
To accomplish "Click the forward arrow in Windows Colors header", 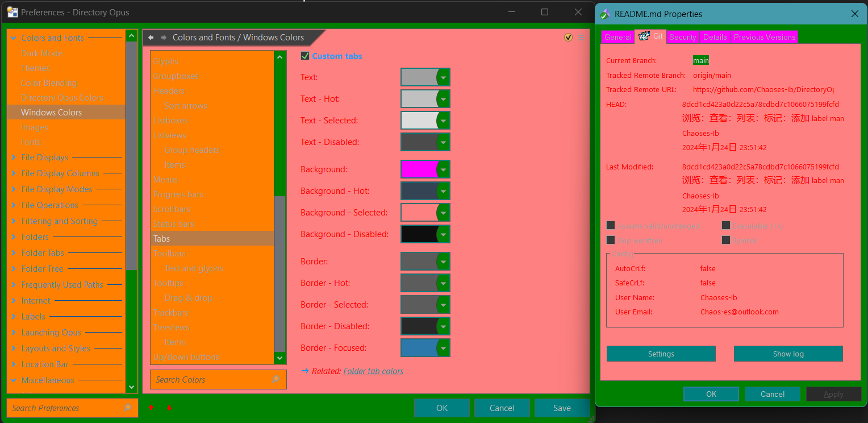I will click(x=164, y=38).
